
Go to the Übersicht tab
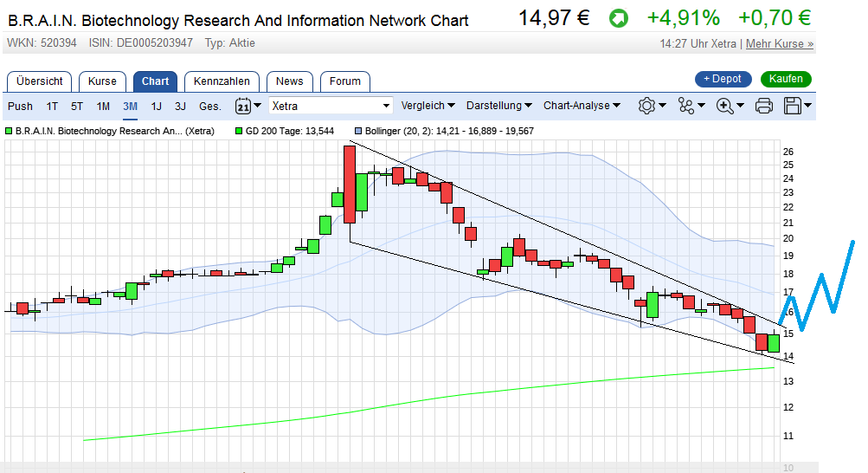[x=40, y=81]
